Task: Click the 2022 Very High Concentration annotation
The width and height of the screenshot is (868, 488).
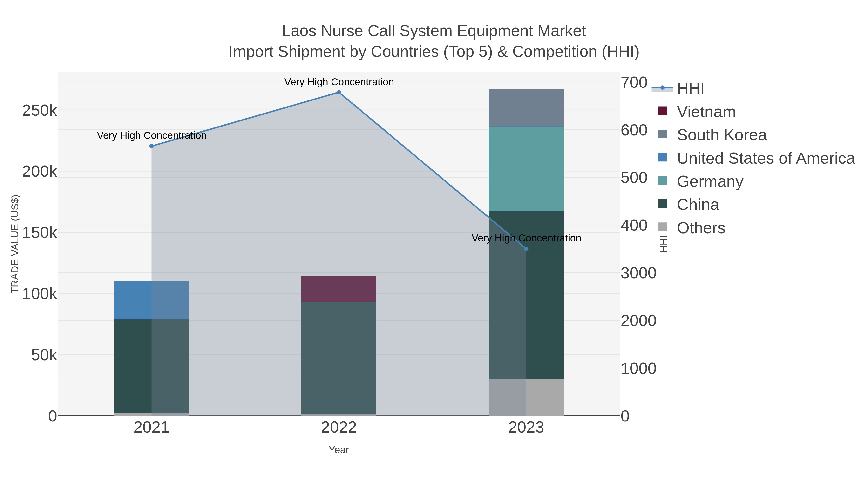Action: [x=339, y=82]
